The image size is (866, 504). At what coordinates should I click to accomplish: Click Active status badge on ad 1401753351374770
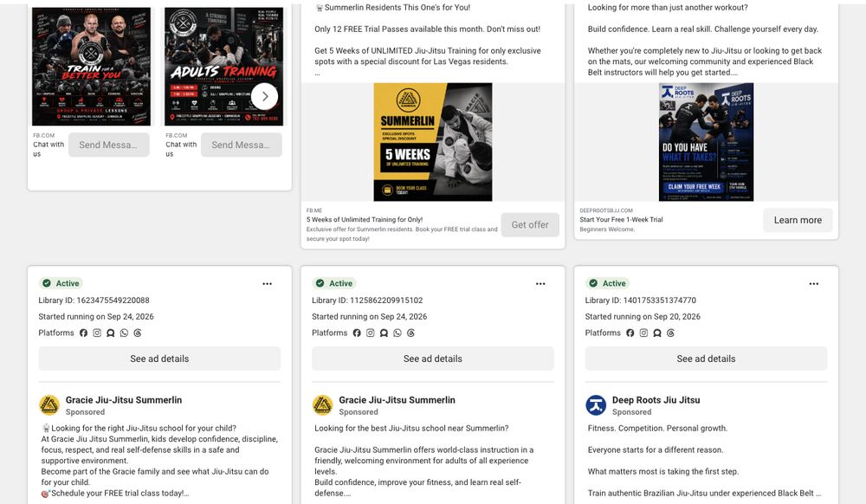click(x=608, y=283)
